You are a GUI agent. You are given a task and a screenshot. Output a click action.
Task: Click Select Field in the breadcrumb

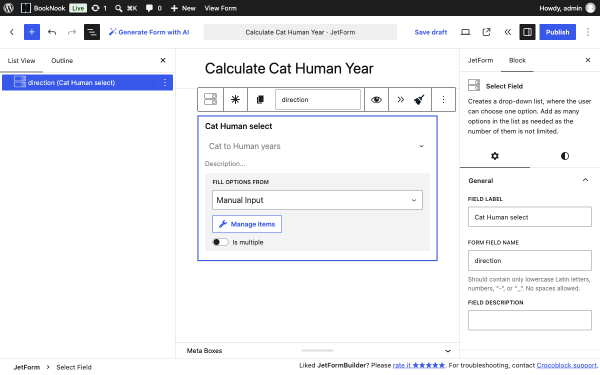74,367
